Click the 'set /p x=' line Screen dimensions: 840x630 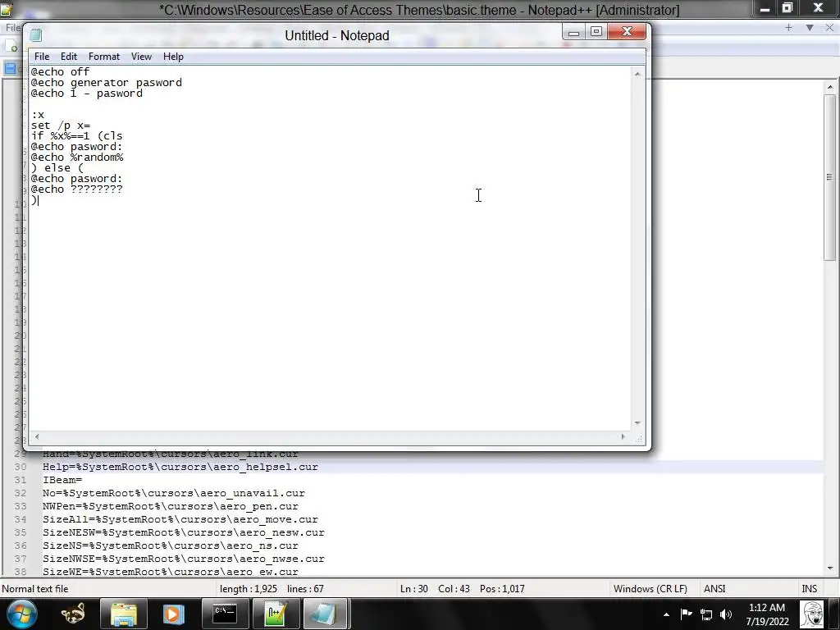61,126
